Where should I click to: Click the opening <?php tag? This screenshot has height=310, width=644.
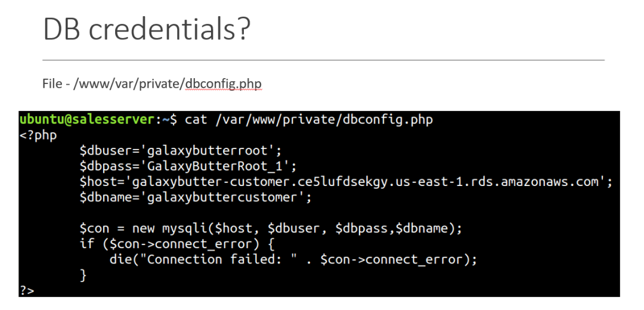[x=38, y=135]
